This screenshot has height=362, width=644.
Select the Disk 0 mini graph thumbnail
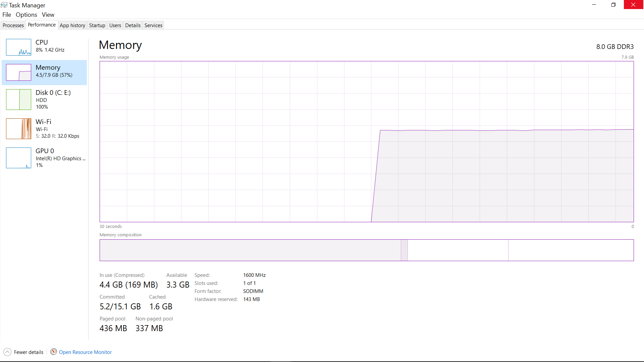[x=18, y=100]
